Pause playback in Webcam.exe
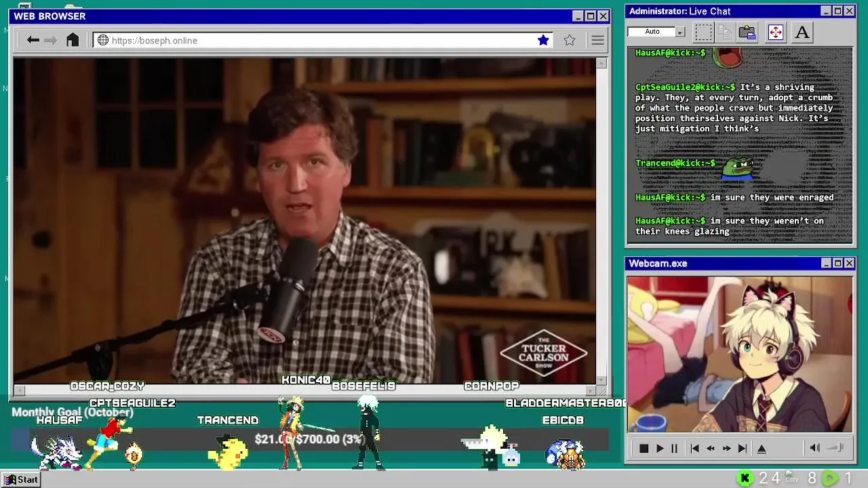Viewport: 868px width, 488px height. (674, 449)
